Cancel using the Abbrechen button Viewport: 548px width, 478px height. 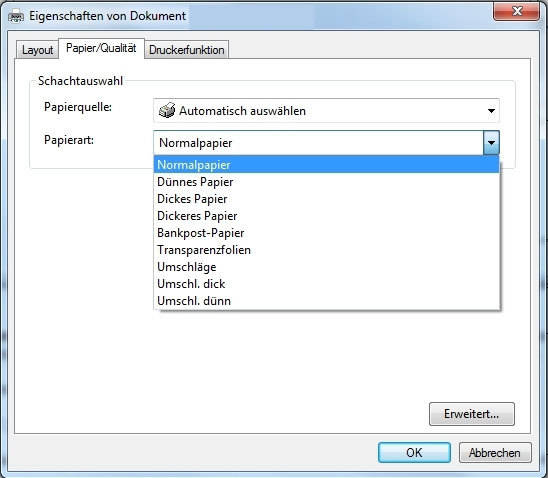pos(495,453)
